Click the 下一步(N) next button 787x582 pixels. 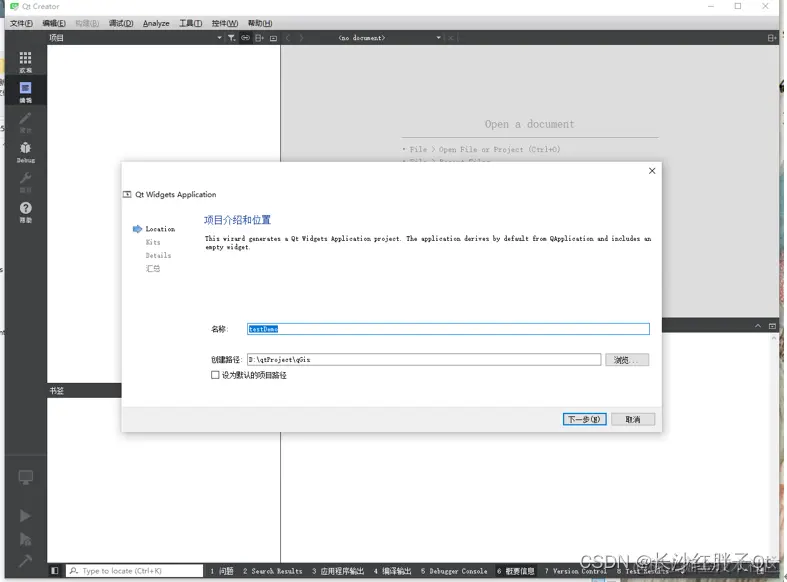click(584, 419)
